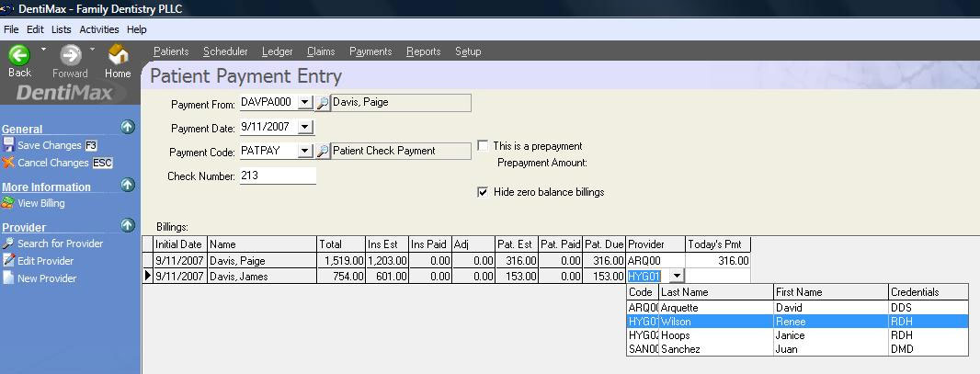Collapse the Provider section arrow
980x374 pixels.
pyautogui.click(x=128, y=225)
